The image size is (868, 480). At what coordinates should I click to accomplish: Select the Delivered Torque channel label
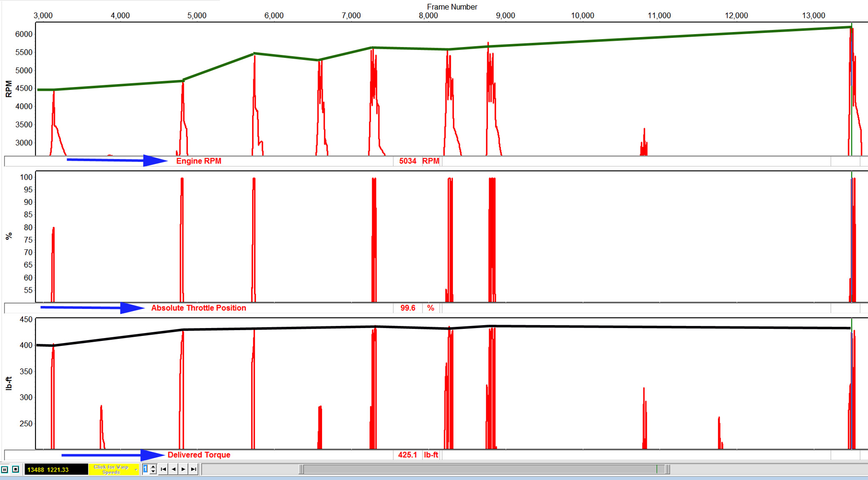199,455
